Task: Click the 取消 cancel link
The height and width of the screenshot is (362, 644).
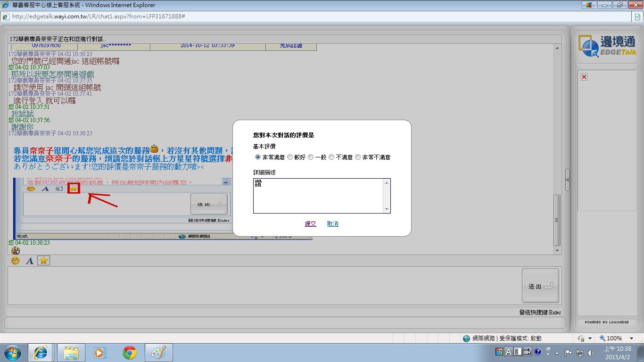Action: point(332,224)
